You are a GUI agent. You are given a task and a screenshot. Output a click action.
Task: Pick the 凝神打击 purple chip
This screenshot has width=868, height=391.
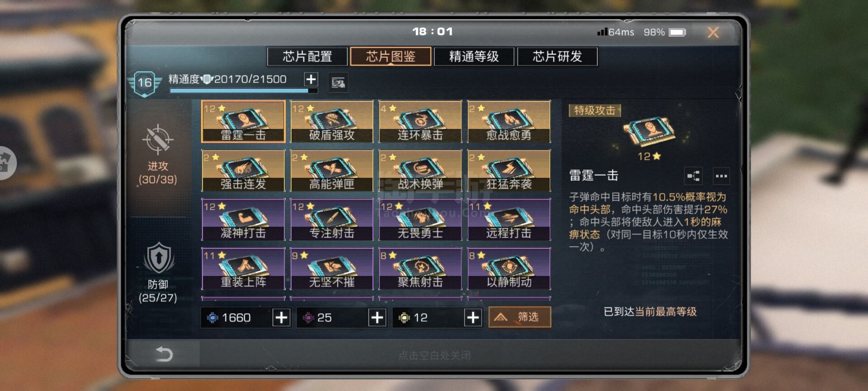(243, 219)
